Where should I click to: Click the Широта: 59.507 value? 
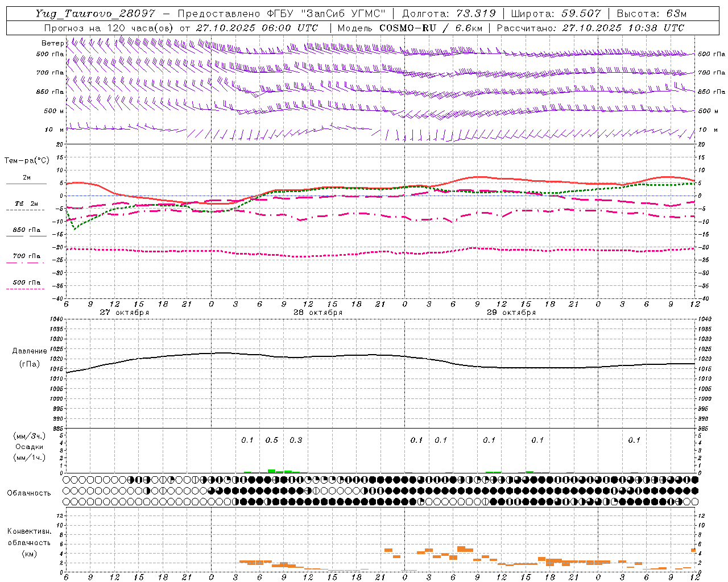(x=556, y=14)
